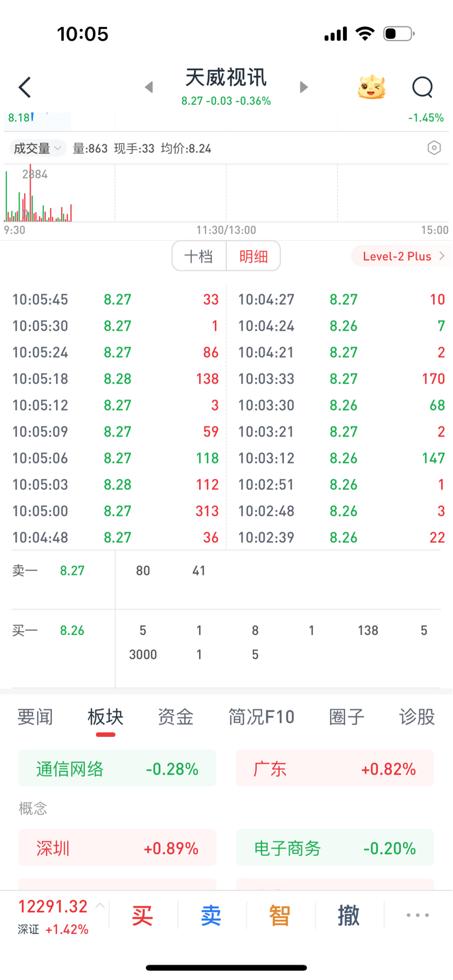Viewport: 453px width, 980px height.
Task: Select the trade row at 10:05:18
Action: (x=115, y=379)
